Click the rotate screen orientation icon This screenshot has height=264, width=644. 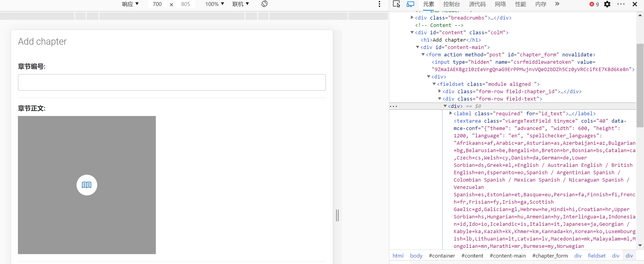tap(265, 4)
